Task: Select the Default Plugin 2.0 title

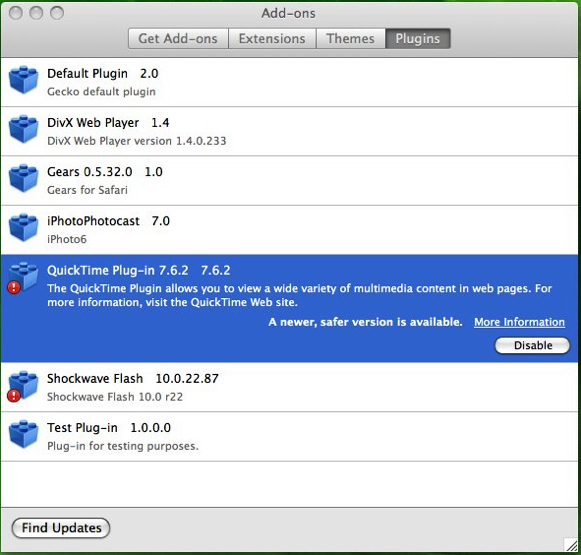Action: click(103, 73)
